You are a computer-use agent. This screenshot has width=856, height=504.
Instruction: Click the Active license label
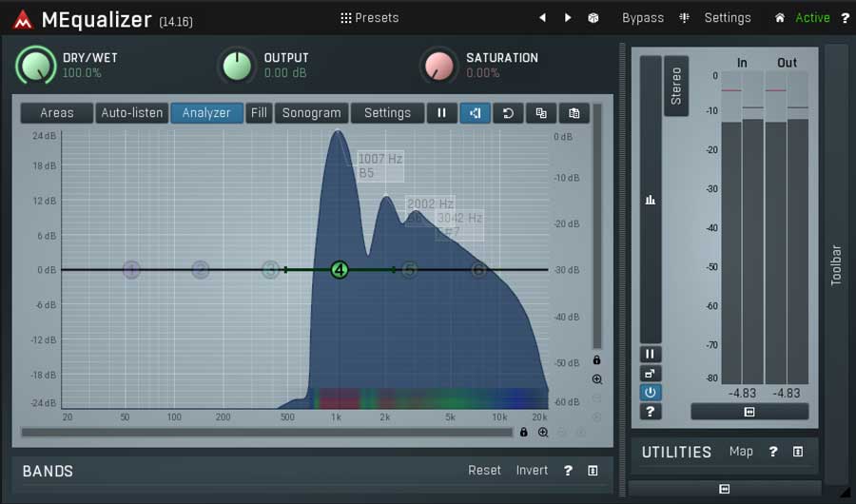click(812, 18)
